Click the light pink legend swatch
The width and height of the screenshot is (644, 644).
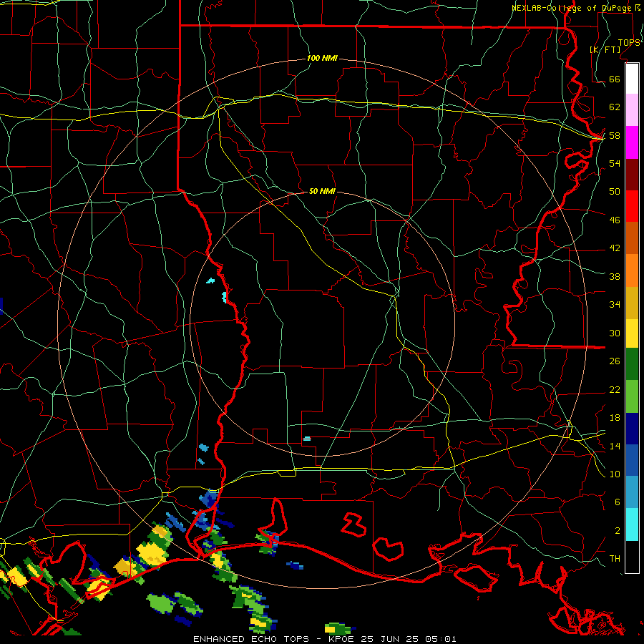tap(632, 110)
